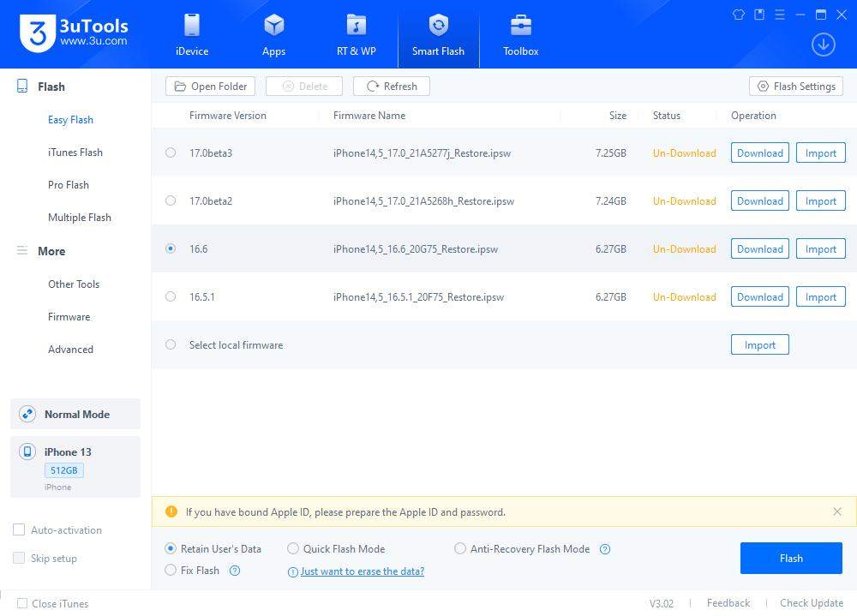Enable the Auto-activation checkbox
Viewport: 857px width, 616px height.
pyautogui.click(x=19, y=530)
